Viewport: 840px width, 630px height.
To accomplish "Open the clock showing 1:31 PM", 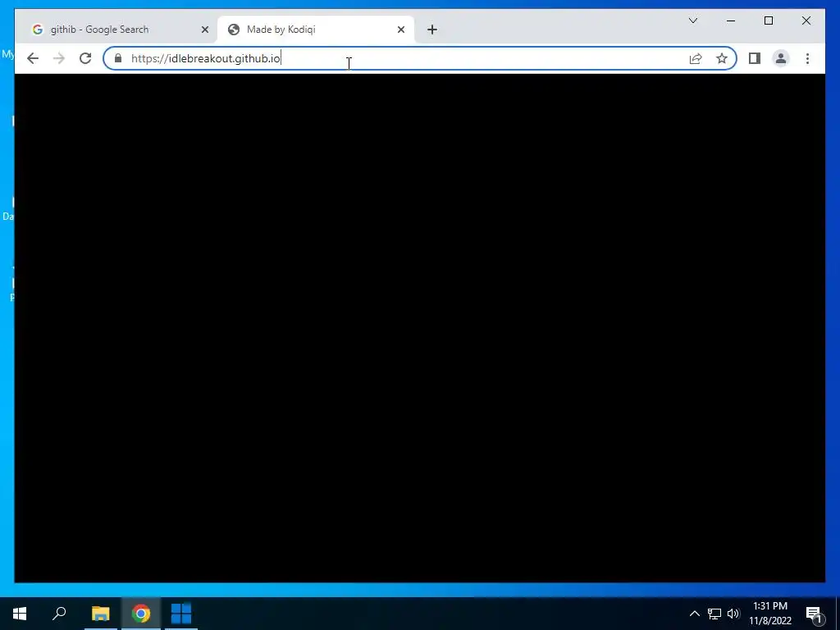I will point(769,614).
